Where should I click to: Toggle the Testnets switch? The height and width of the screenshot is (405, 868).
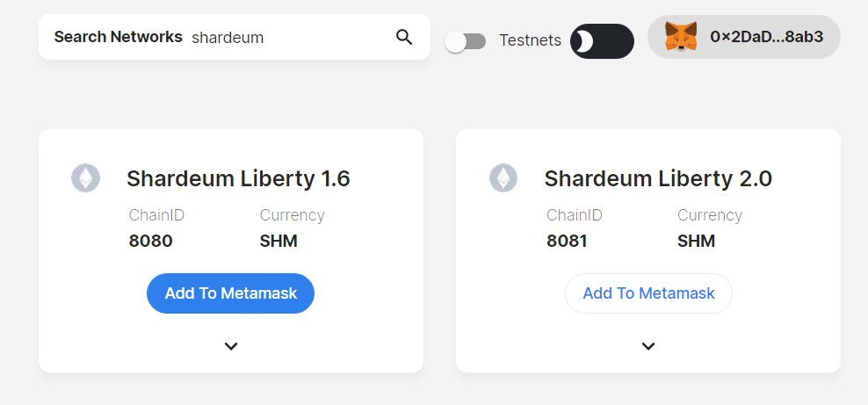tap(466, 41)
